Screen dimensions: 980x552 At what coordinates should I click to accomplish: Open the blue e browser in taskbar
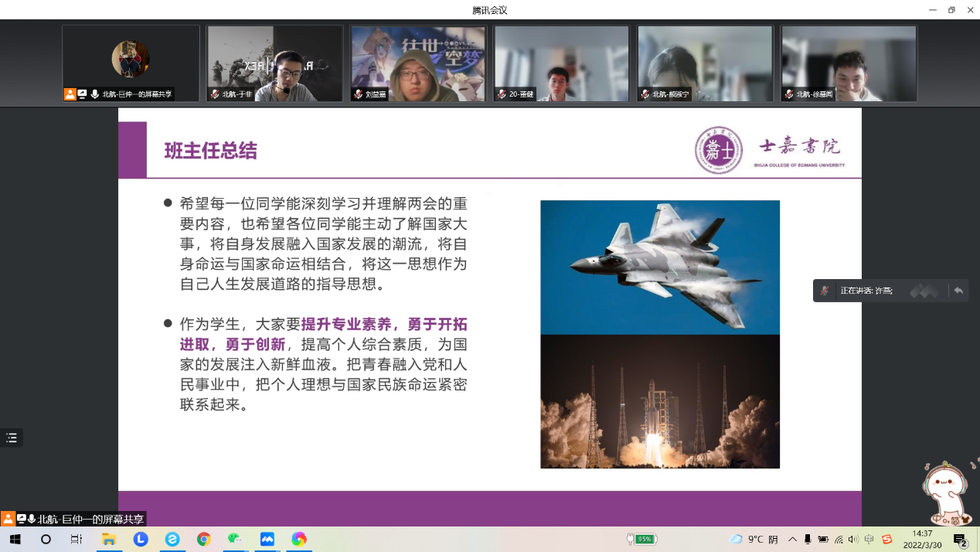coord(172,540)
